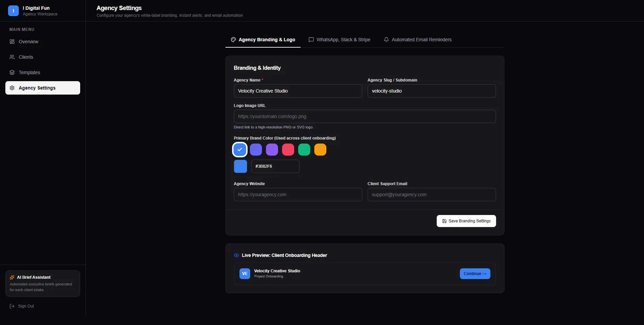Click the bell icon on Email Reminders tab
The image size is (644, 325).
tap(386, 40)
